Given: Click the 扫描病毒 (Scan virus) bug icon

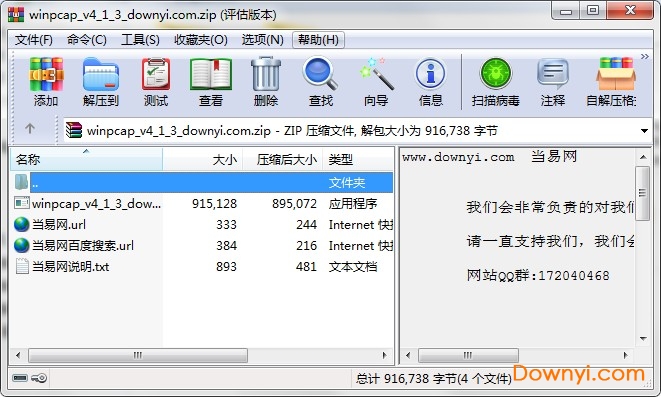Looking at the screenshot, I should (496, 74).
